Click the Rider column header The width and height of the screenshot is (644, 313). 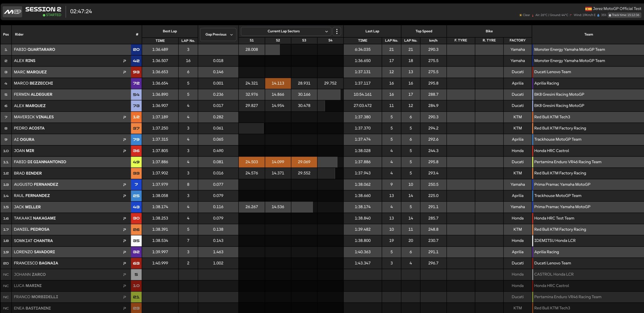pyautogui.click(x=19, y=34)
